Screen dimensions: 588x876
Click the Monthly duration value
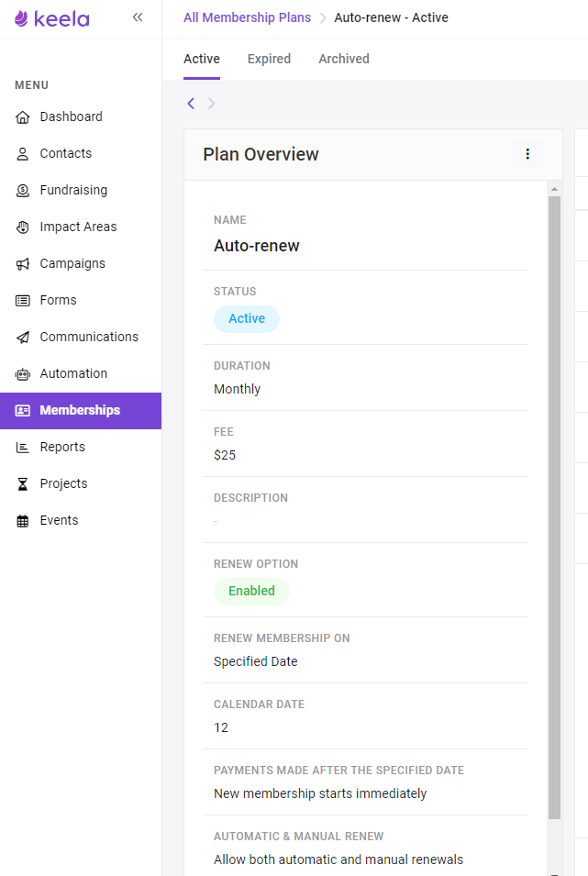237,390
